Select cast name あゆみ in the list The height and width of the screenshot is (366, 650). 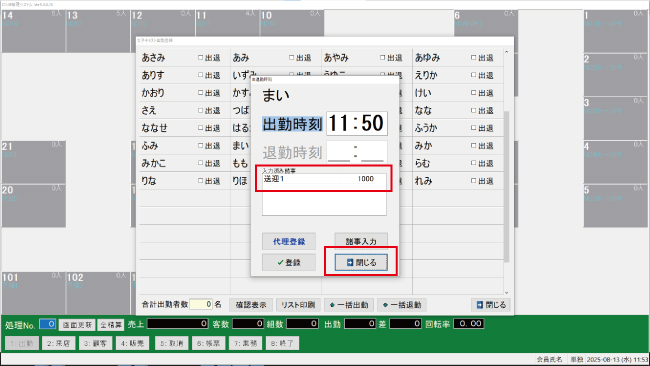(x=427, y=58)
